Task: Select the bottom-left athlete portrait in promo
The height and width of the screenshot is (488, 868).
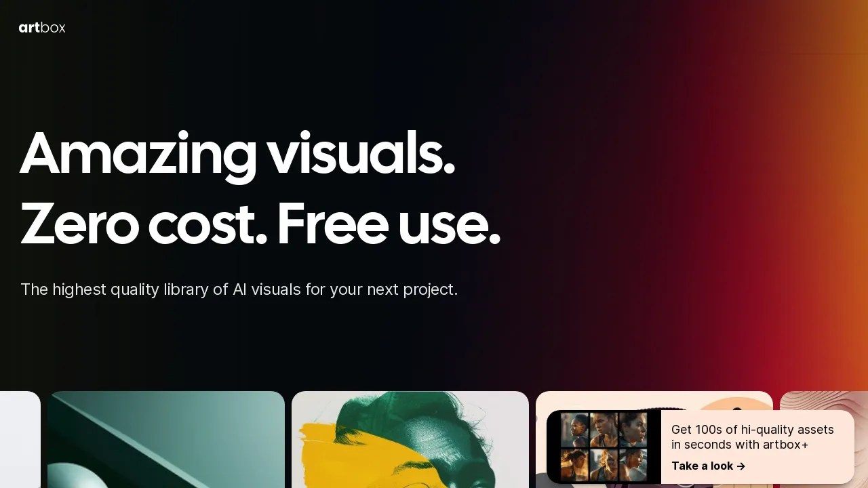Action: pyautogui.click(x=574, y=464)
